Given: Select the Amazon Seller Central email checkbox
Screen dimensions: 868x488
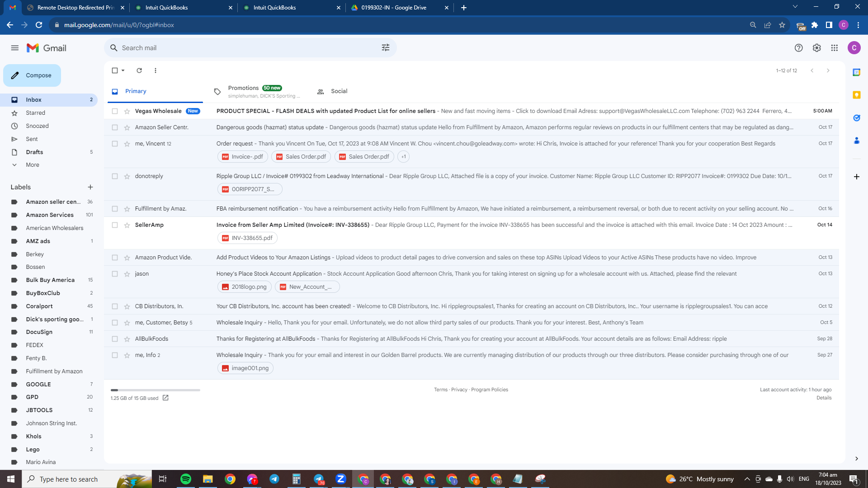Looking at the screenshot, I should pos(115,127).
